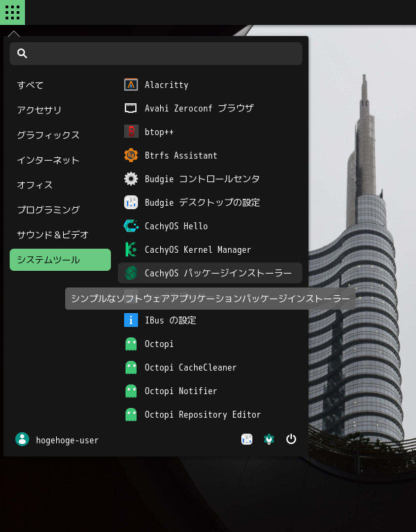Click the Btrfs Assistant gear icon
Image resolution: width=416 pixels, height=532 pixels.
131,155
